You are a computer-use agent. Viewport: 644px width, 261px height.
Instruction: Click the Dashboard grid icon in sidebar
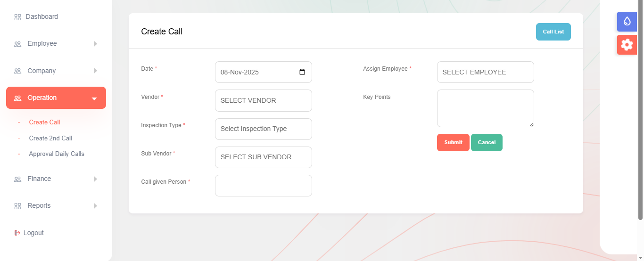coord(17,17)
